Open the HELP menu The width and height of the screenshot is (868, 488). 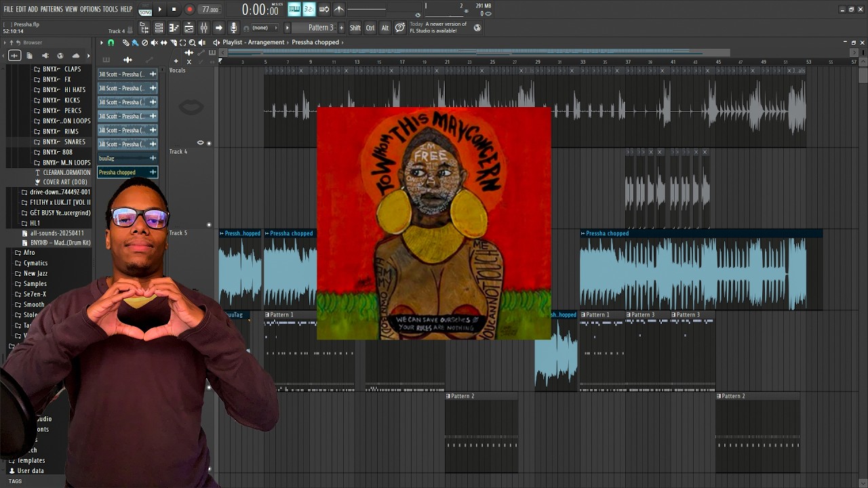click(127, 9)
